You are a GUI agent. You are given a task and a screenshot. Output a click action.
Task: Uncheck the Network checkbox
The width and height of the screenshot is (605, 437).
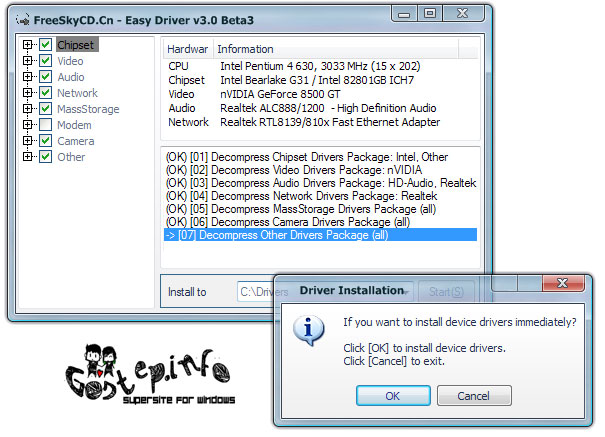tap(46, 93)
